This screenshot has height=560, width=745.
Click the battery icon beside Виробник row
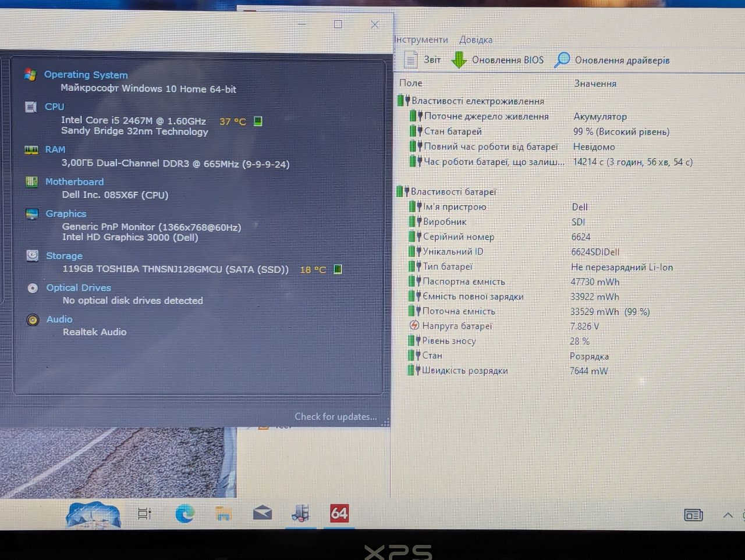[415, 222]
